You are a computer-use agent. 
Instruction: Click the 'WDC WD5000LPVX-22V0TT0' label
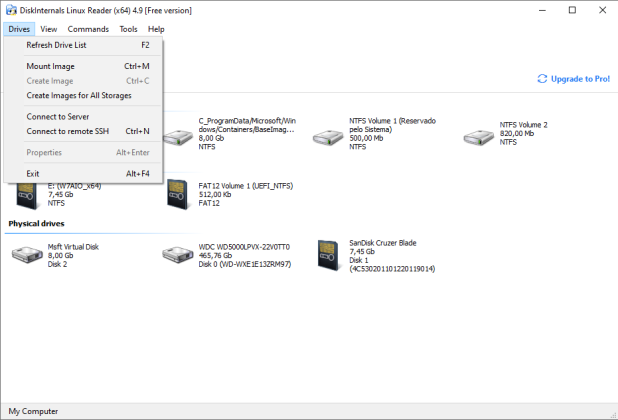(244, 247)
